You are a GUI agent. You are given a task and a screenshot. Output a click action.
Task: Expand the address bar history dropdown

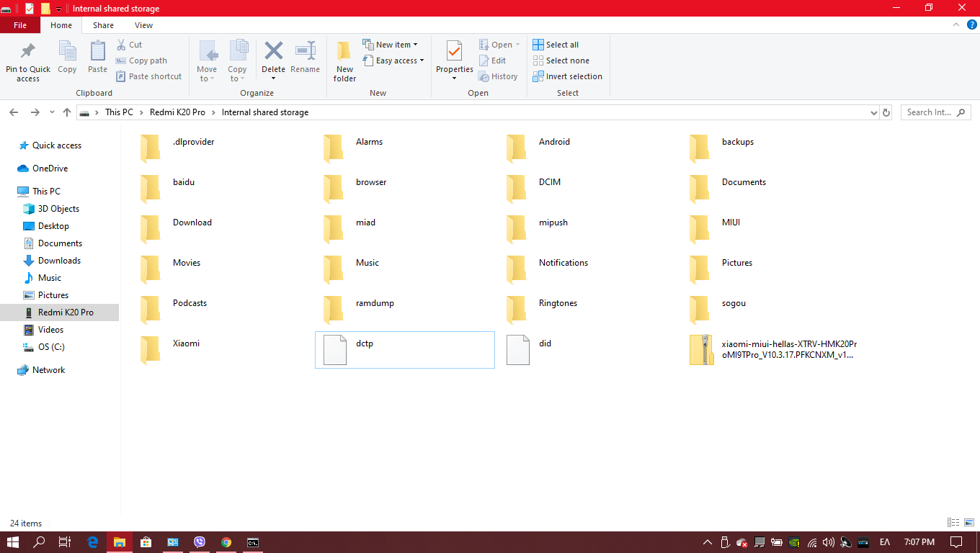tap(873, 112)
